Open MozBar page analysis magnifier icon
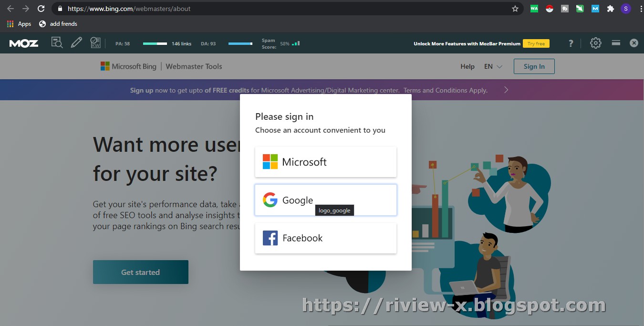The image size is (644, 326). pyautogui.click(x=57, y=43)
